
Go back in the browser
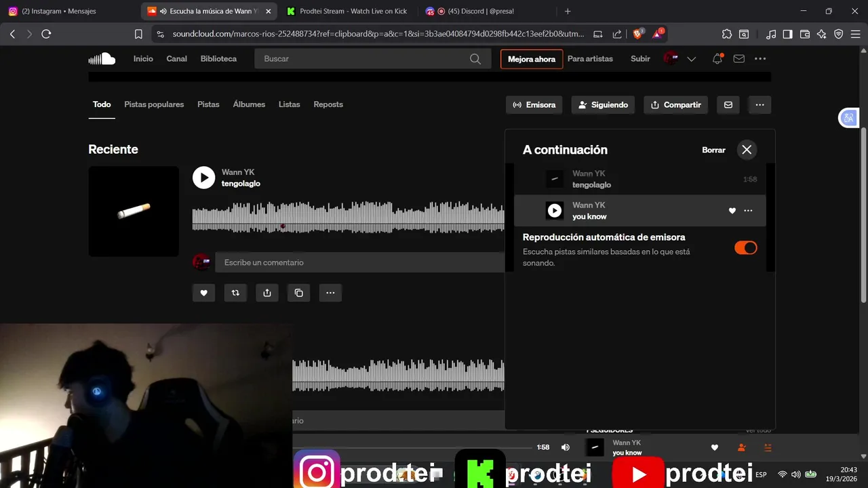click(x=12, y=34)
